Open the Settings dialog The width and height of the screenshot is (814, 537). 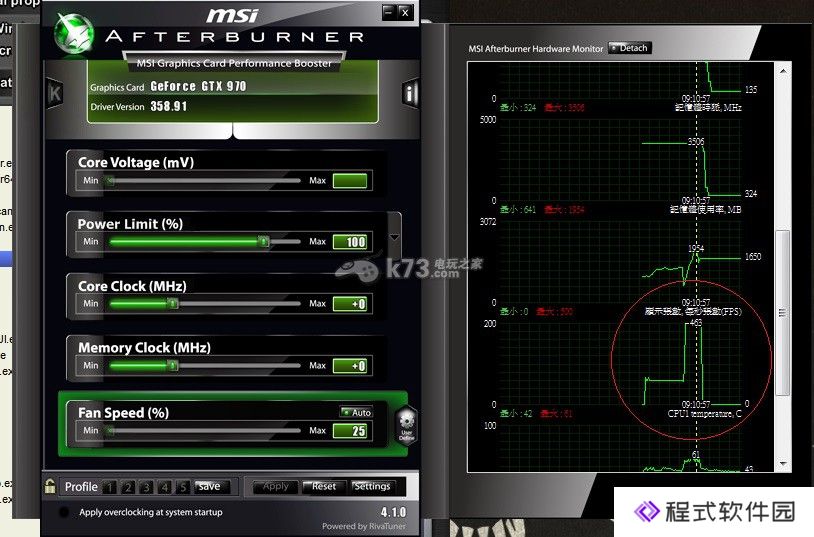point(372,487)
